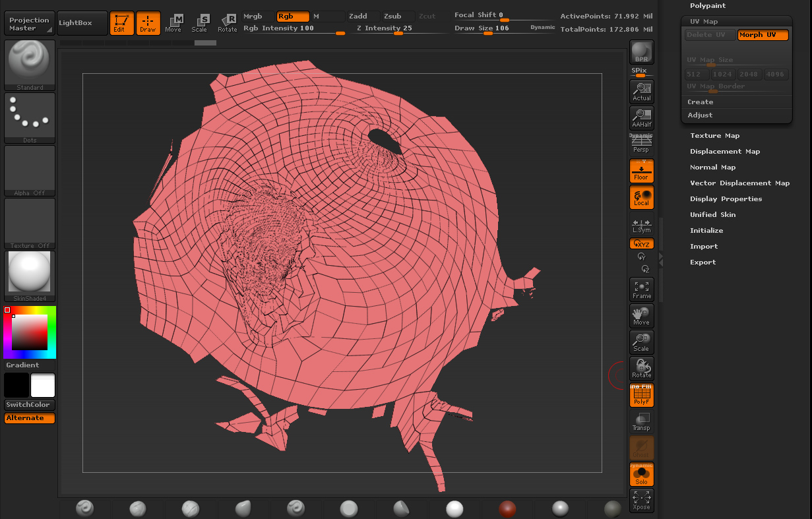Collapse the UV Map subpalette

(x=704, y=22)
